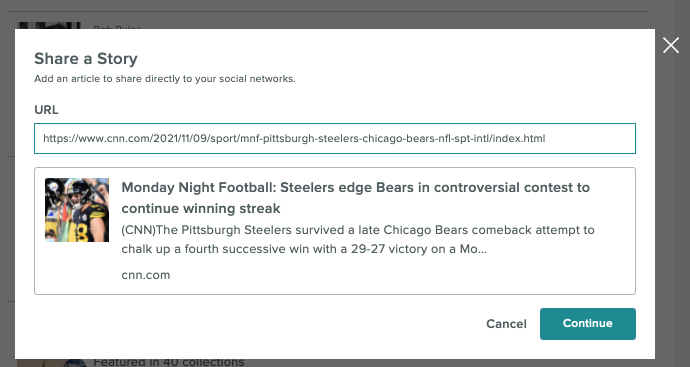Click the URL field label

click(x=46, y=110)
